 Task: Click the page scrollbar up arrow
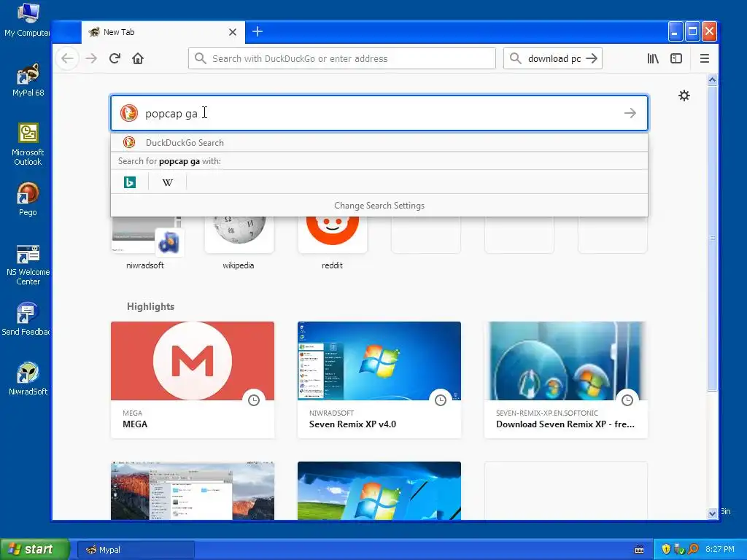(712, 80)
